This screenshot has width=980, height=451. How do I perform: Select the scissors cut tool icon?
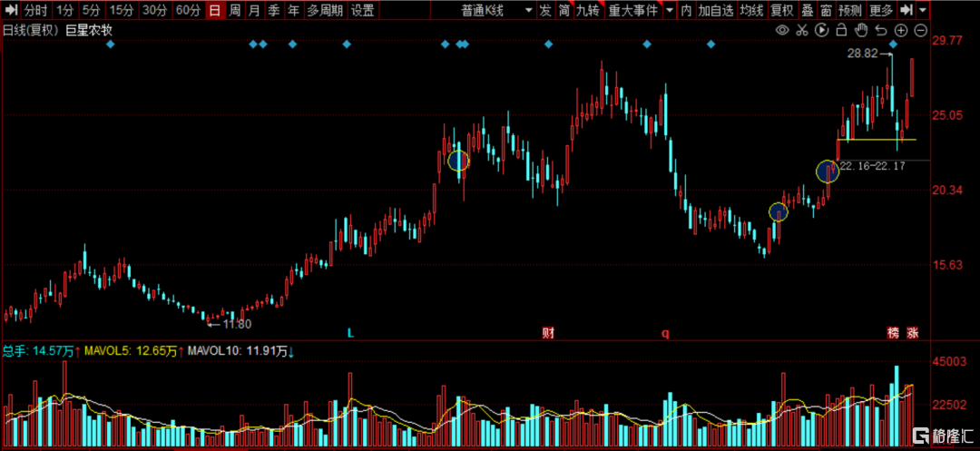[x=802, y=30]
